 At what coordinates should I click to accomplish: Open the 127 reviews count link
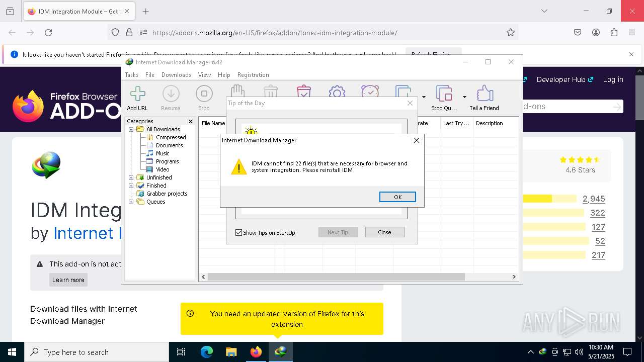(x=598, y=227)
